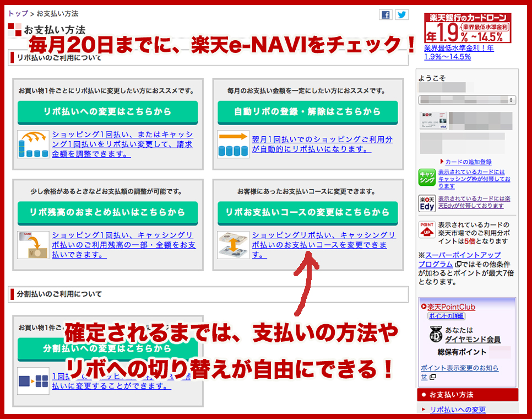Click the green キャッシング icon
532x419 pixels.
427,177
